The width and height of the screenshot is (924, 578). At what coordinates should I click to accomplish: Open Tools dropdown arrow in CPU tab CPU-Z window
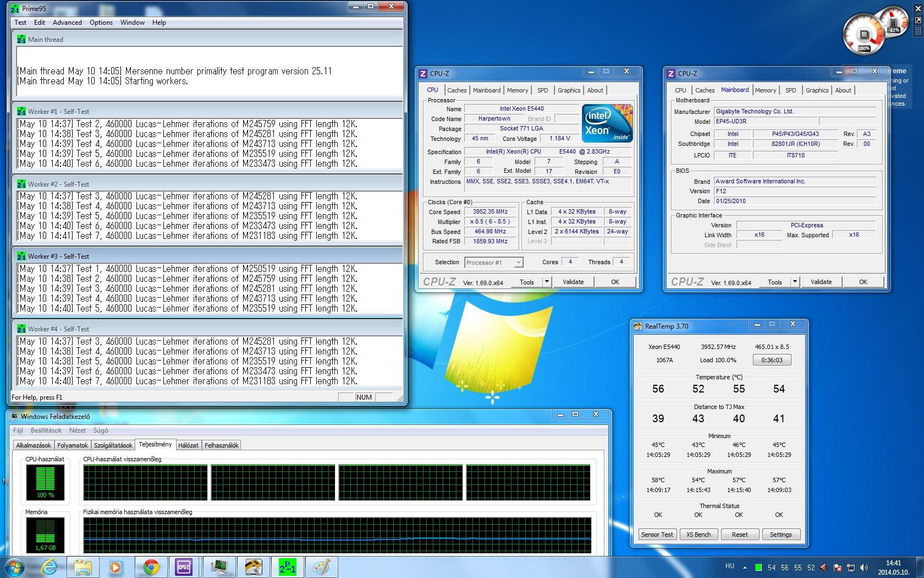click(547, 281)
